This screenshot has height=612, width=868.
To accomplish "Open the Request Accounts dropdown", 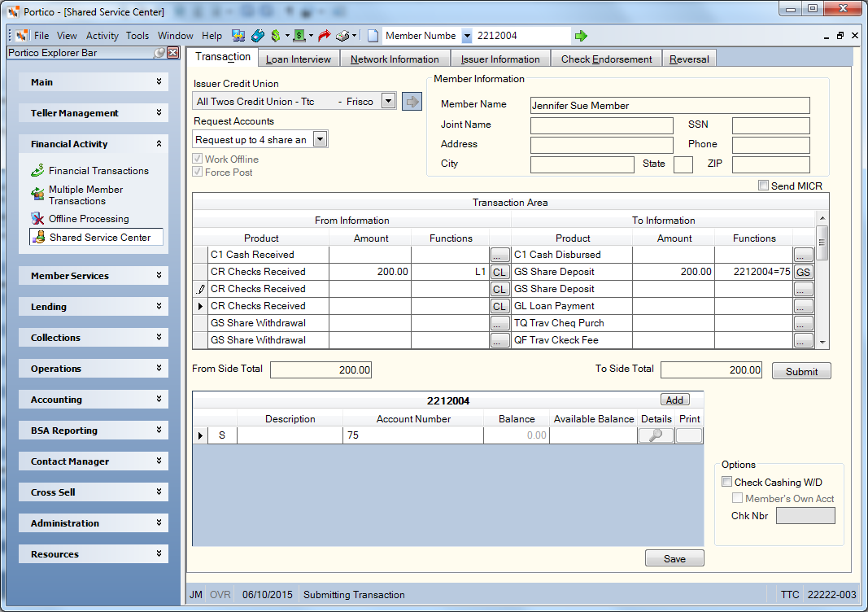I will tap(320, 139).
